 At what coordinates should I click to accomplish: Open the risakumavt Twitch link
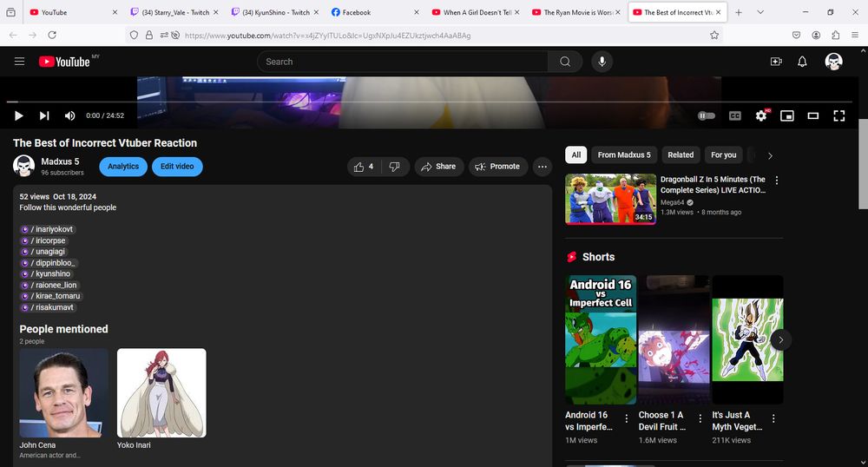point(48,307)
